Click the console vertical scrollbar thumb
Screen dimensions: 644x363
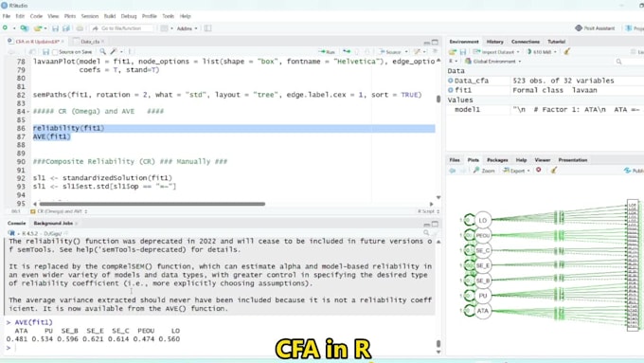click(438, 344)
